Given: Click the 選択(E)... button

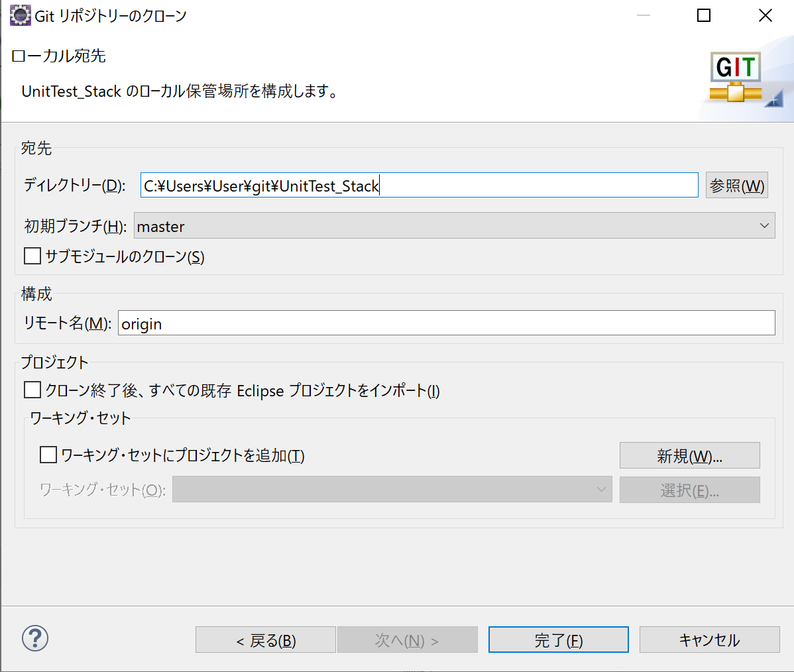Looking at the screenshot, I should [690, 490].
